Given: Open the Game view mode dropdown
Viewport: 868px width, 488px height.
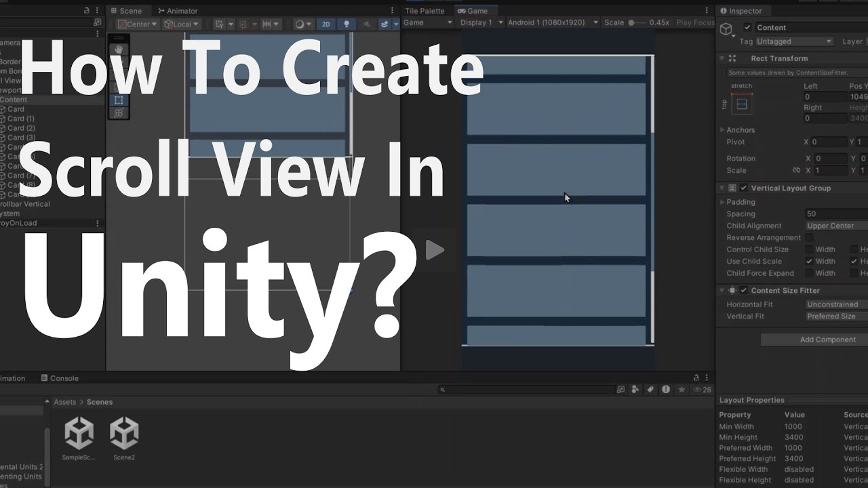Looking at the screenshot, I should [x=428, y=22].
